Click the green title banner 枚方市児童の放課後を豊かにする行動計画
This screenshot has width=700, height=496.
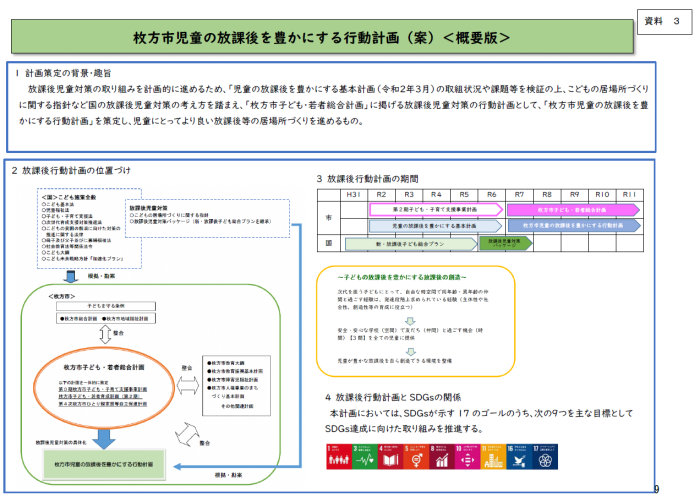(322, 37)
